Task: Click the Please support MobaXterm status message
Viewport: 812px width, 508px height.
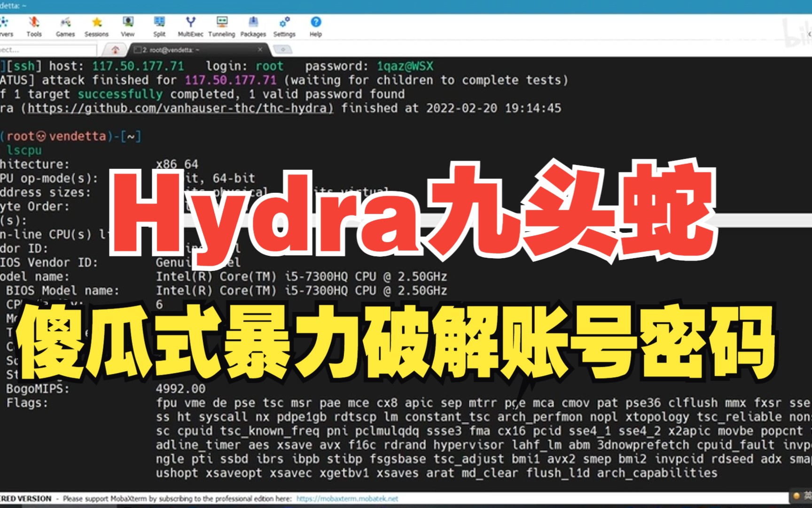Action: (177, 499)
